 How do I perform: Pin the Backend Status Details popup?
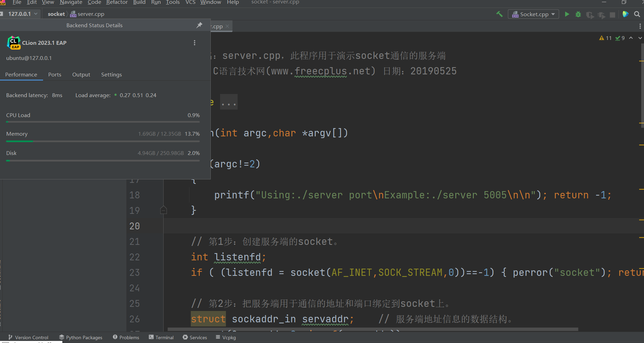(199, 25)
